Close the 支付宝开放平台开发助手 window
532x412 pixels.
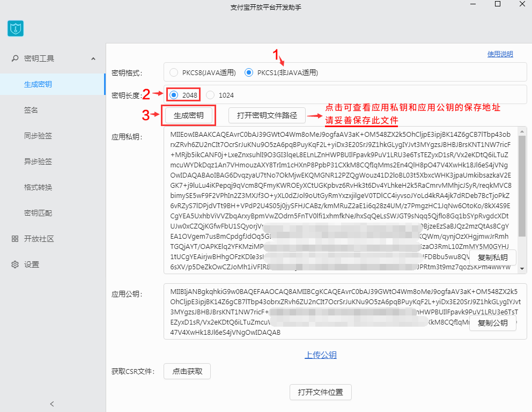(522, 4)
